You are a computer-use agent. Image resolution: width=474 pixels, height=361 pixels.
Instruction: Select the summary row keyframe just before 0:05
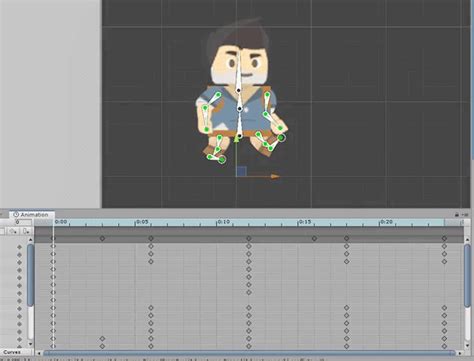click(102, 239)
